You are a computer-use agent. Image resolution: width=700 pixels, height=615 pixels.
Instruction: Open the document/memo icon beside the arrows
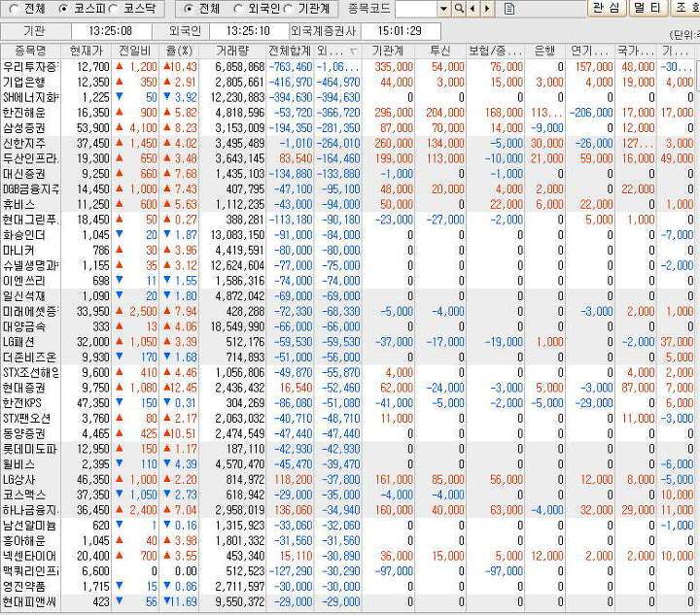click(508, 9)
